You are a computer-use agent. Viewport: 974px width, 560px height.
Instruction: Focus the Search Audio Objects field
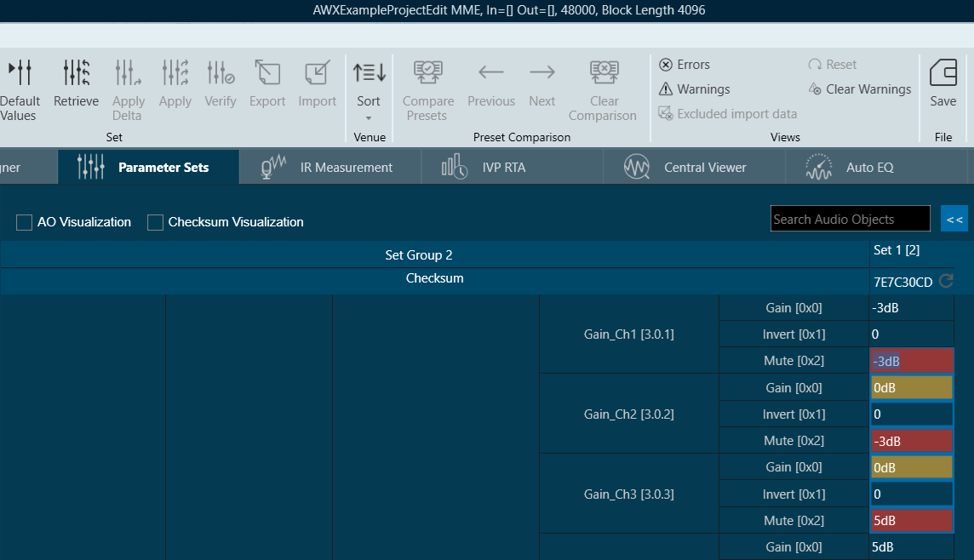(851, 219)
